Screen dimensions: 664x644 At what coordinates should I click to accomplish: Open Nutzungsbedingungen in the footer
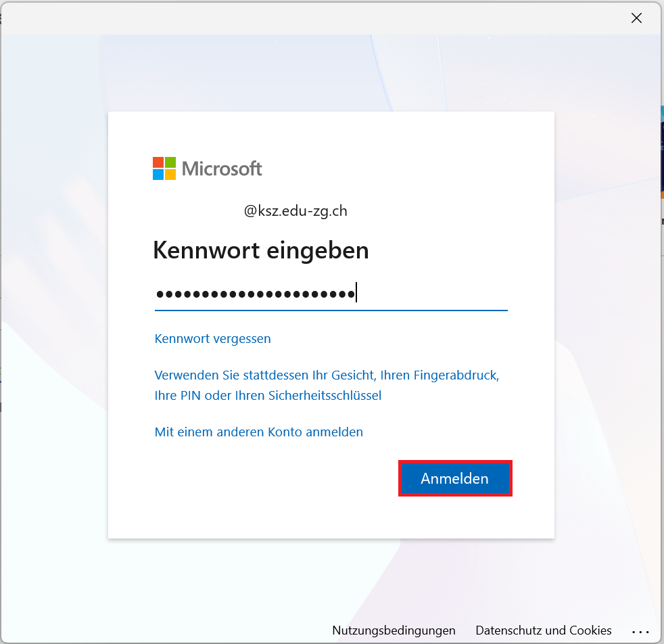click(x=394, y=630)
